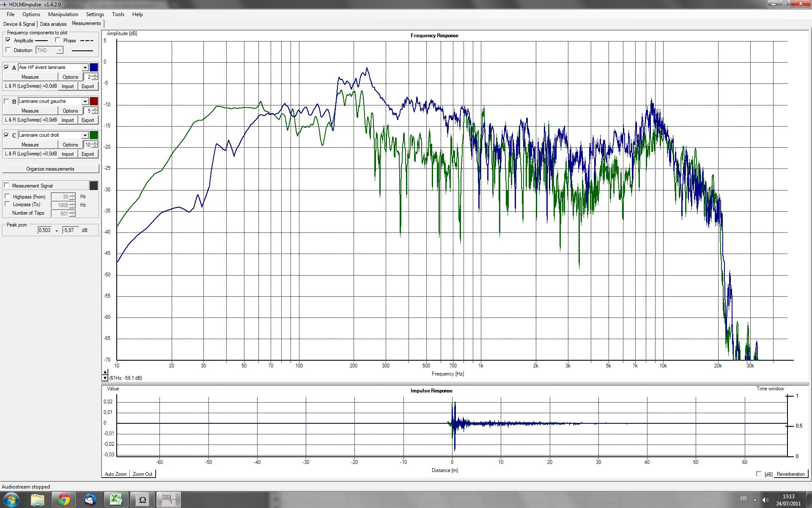The height and width of the screenshot is (508, 812).
Task: Click the blue color swatch of measurement A
Action: 94,67
